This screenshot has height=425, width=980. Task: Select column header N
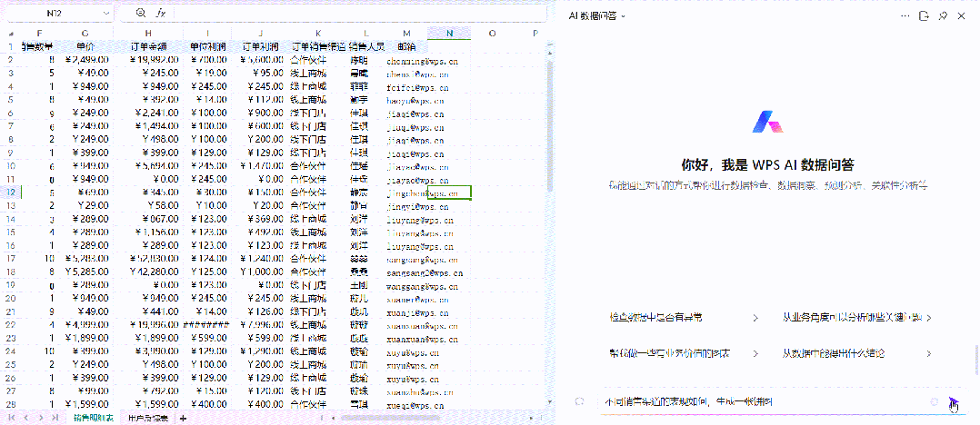coord(448,34)
